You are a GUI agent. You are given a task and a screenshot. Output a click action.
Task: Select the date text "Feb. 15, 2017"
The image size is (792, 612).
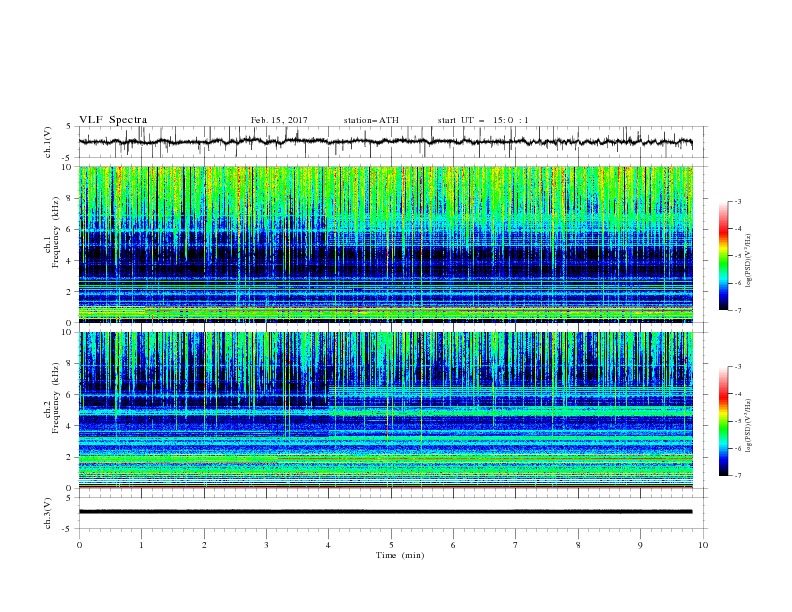point(279,120)
